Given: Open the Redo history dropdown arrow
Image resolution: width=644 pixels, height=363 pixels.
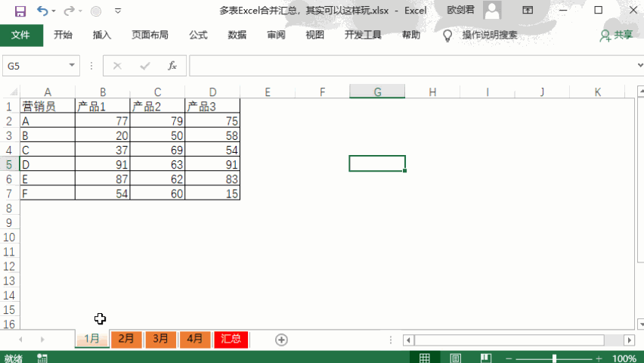Looking at the screenshot, I should coord(80,11).
